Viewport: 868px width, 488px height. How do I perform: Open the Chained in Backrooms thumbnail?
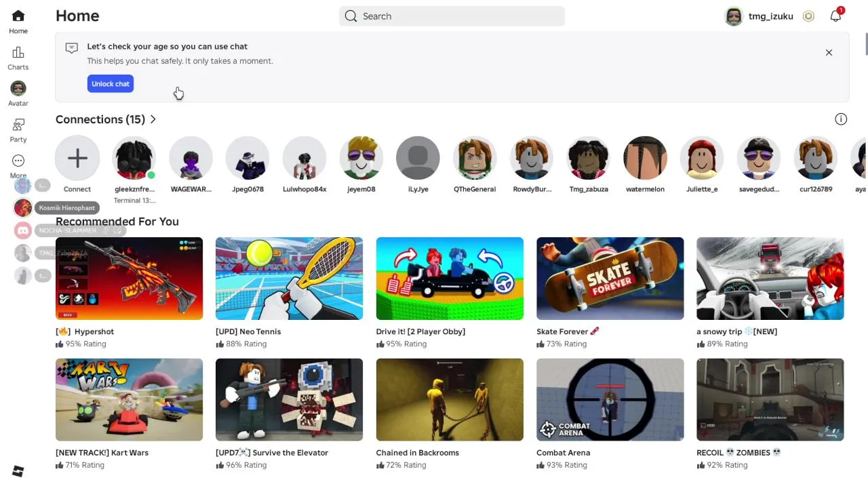(x=450, y=400)
